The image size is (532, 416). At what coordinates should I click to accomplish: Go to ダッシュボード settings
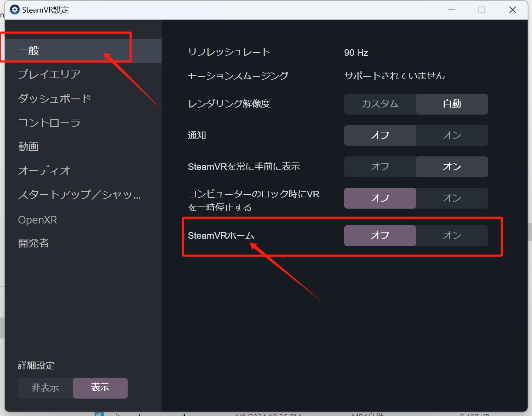[x=83, y=98]
